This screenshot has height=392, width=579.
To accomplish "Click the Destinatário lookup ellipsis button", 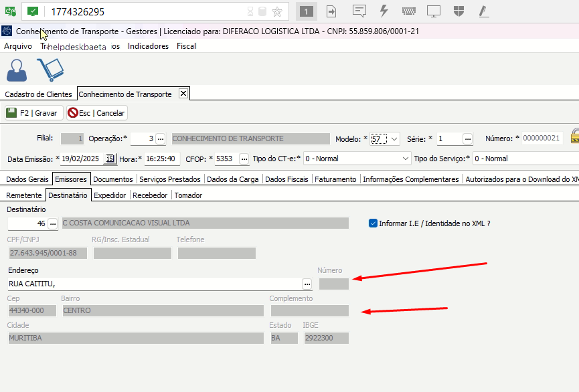I will tap(52, 223).
